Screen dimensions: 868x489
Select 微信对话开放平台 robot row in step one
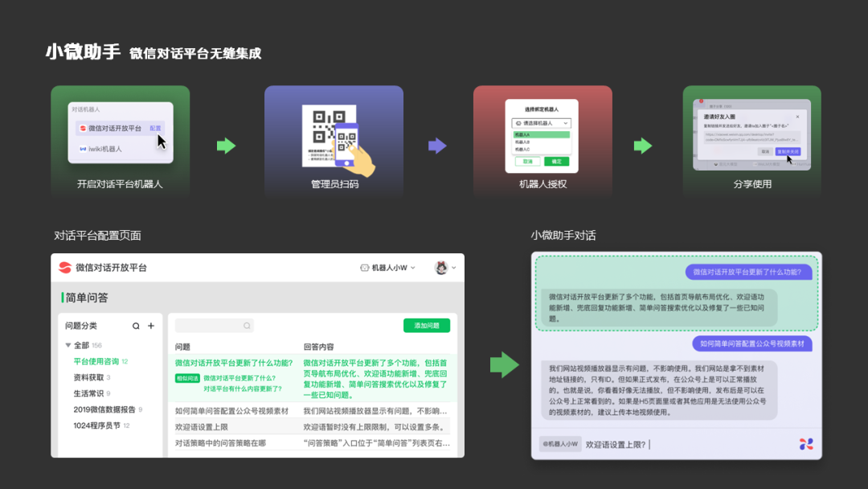120,128
